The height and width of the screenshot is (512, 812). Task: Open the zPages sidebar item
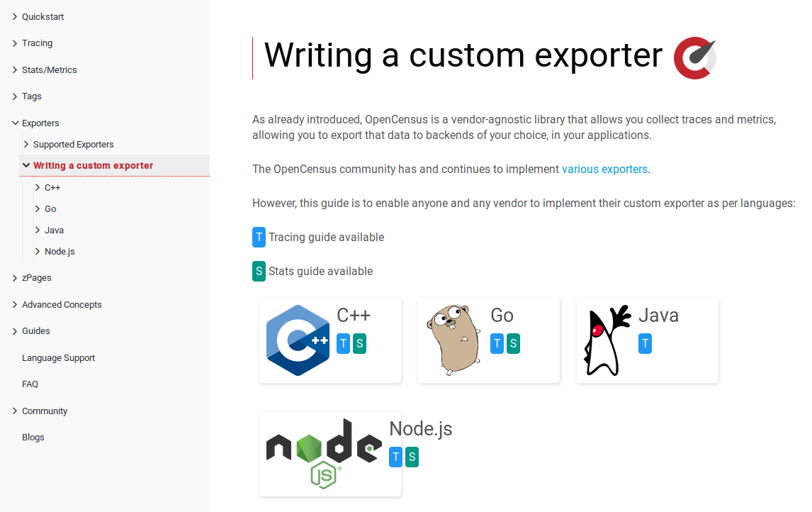[x=36, y=278]
